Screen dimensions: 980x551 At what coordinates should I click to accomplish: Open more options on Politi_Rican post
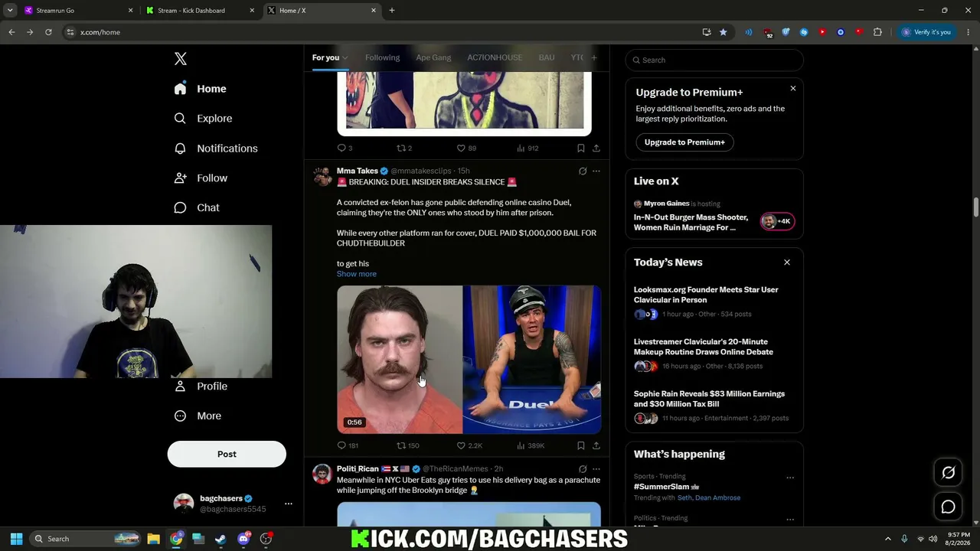[596, 469]
